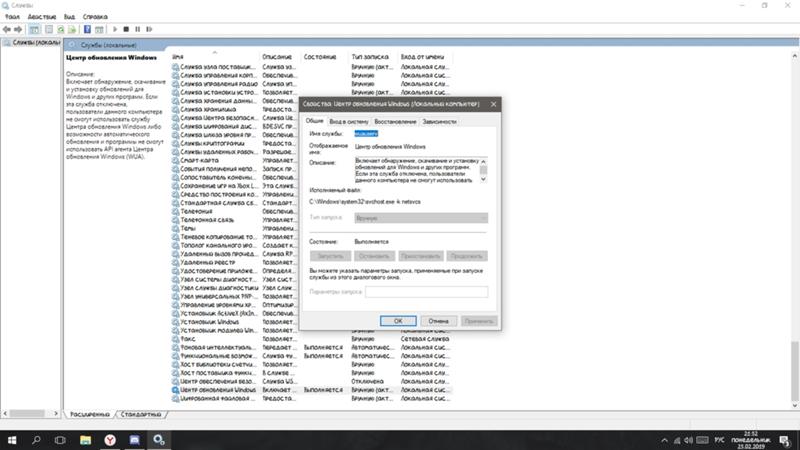The width and height of the screenshot is (800, 450).
Task: Switch to the Вход в систему tab
Action: click(x=348, y=121)
